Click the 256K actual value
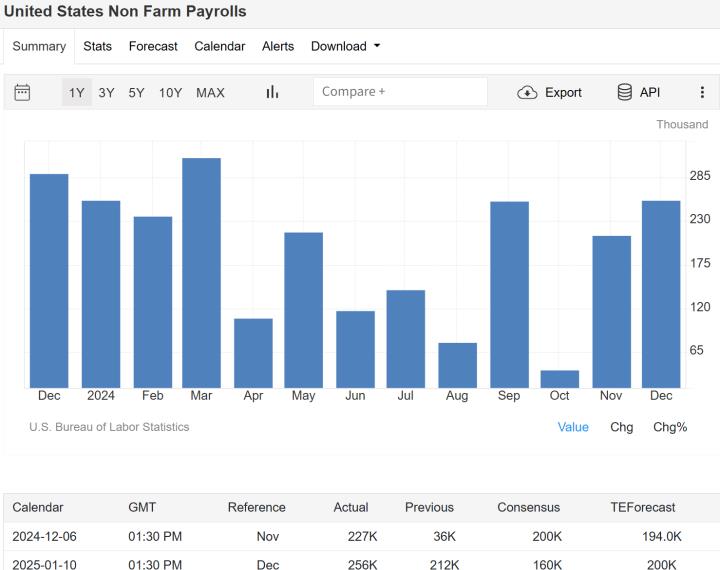720x570 pixels. point(362,564)
